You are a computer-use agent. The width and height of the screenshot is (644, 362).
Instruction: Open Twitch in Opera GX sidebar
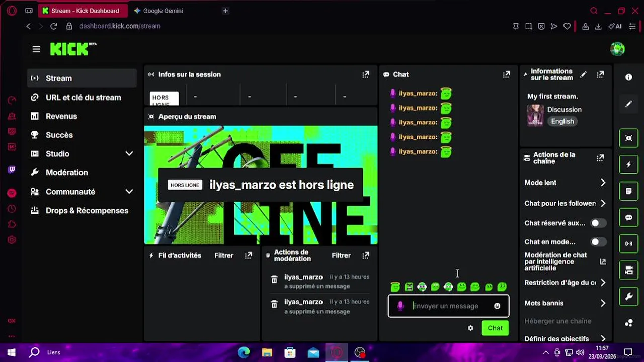click(12, 170)
